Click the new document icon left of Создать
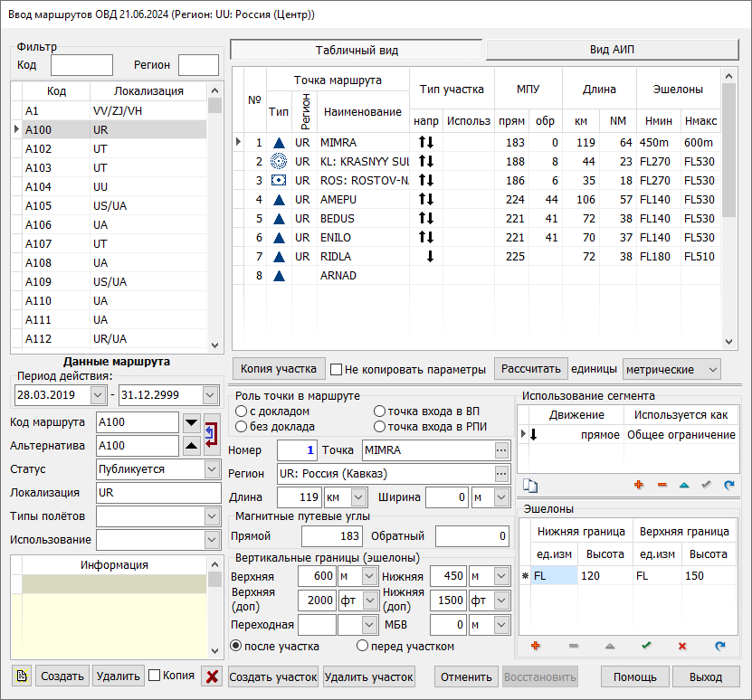Viewport: 752px width, 700px height. 22,676
